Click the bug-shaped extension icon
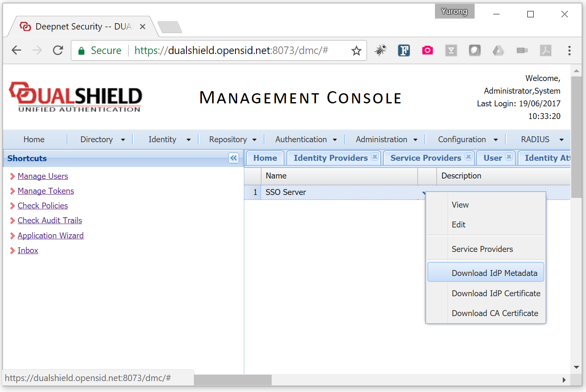Screen dimensions: 586x392 click(x=380, y=51)
